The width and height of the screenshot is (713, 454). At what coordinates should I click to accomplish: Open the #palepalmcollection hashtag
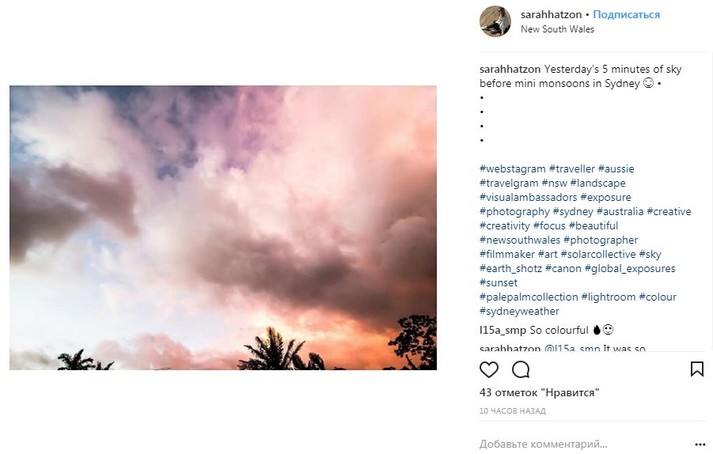pos(528,297)
